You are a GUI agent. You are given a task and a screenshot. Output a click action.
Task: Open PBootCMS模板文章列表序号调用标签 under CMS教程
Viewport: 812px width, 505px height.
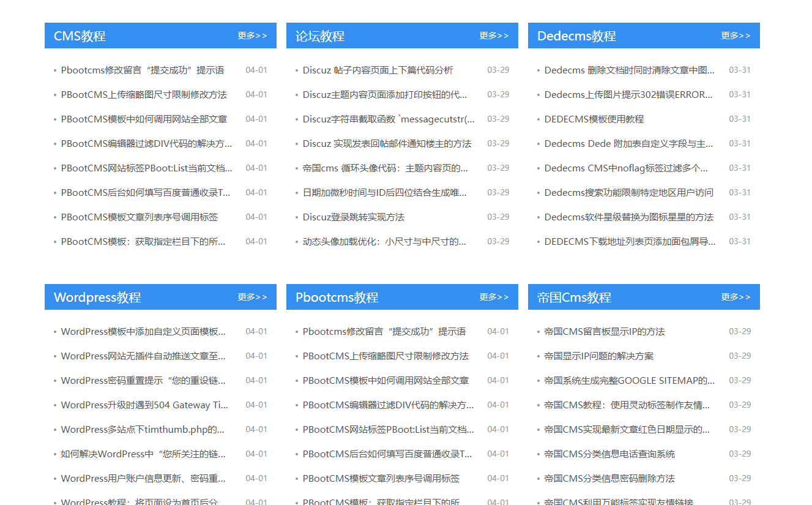point(140,217)
